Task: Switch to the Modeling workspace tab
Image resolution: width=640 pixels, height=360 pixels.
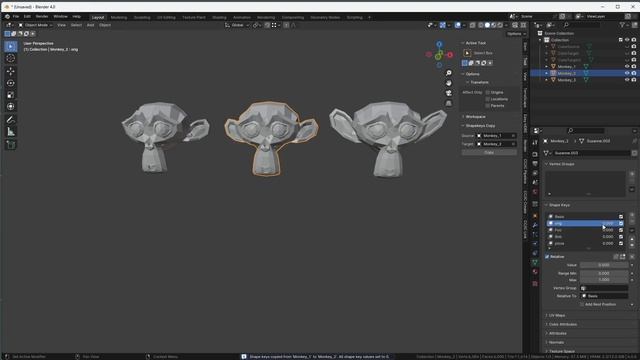Action: pyautogui.click(x=119, y=18)
